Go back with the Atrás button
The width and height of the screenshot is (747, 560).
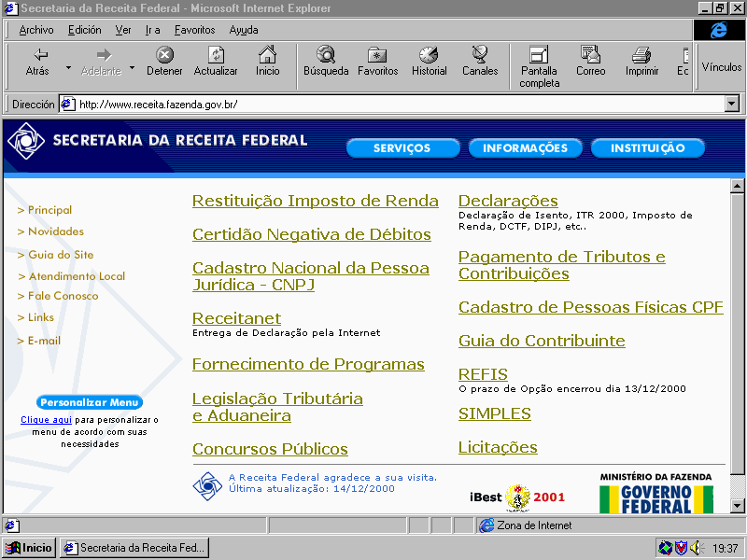click(x=37, y=62)
